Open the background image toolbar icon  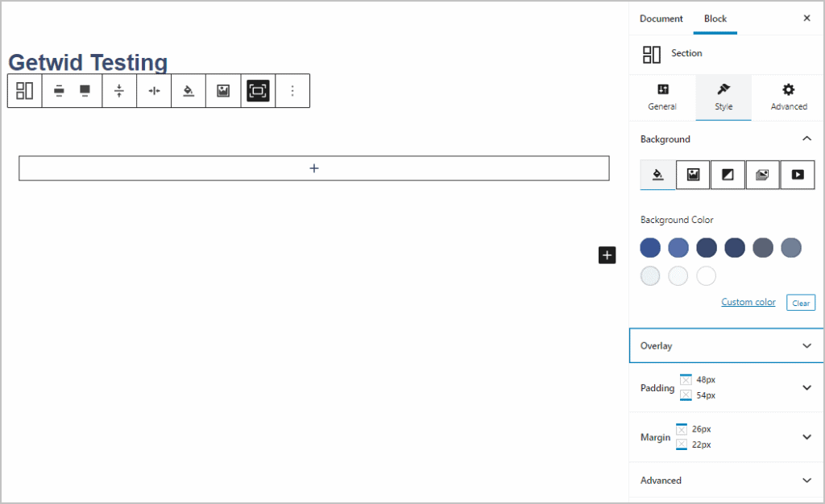[x=223, y=91]
